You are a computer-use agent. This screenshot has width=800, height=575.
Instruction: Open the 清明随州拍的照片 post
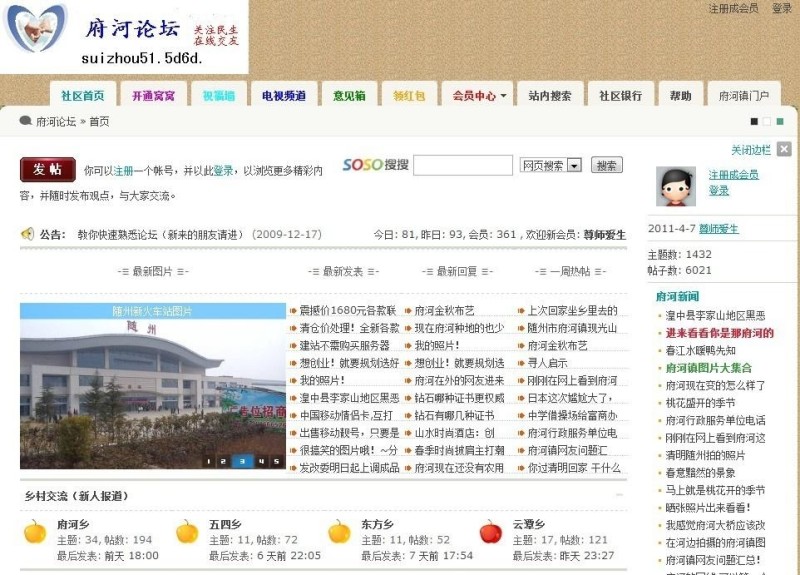coord(705,455)
